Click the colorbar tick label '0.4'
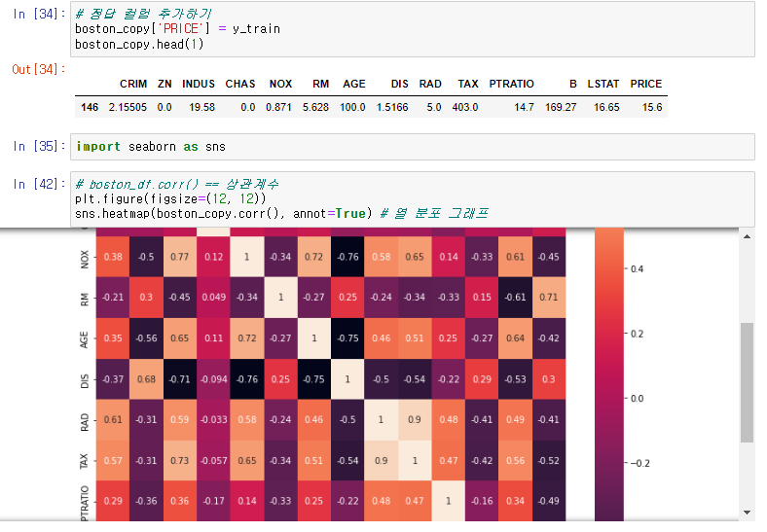 (x=637, y=269)
